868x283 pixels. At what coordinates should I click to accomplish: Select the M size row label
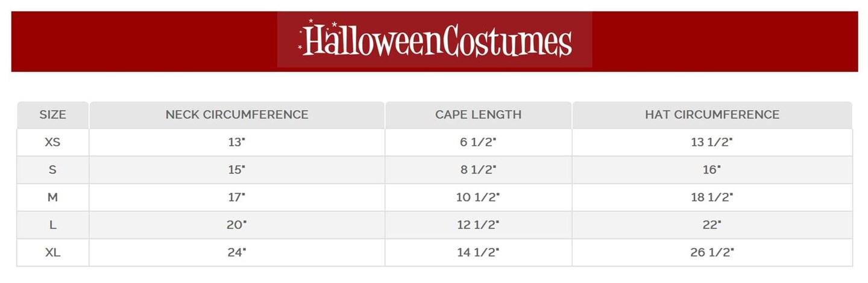click(x=53, y=197)
